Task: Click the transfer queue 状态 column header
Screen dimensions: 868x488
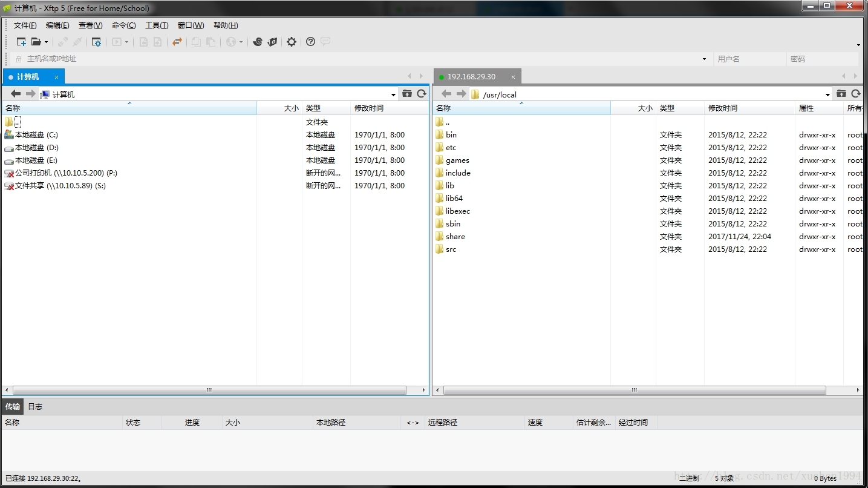Action: (142, 423)
